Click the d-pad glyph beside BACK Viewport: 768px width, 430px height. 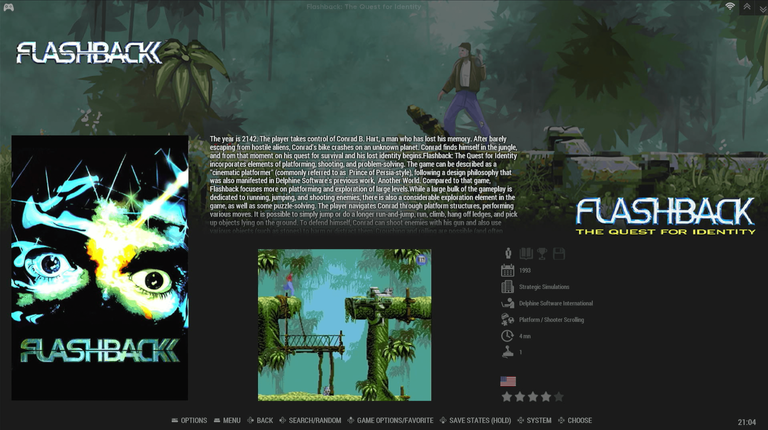tap(251, 420)
